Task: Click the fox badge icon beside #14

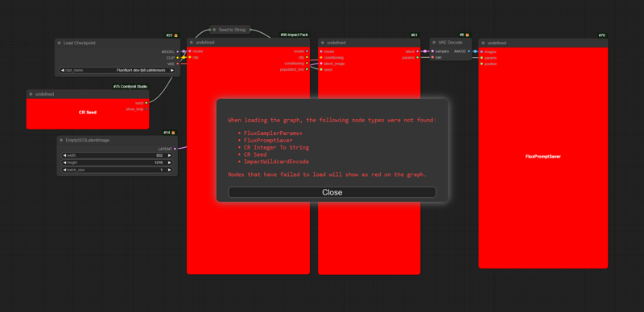Action: [173, 133]
